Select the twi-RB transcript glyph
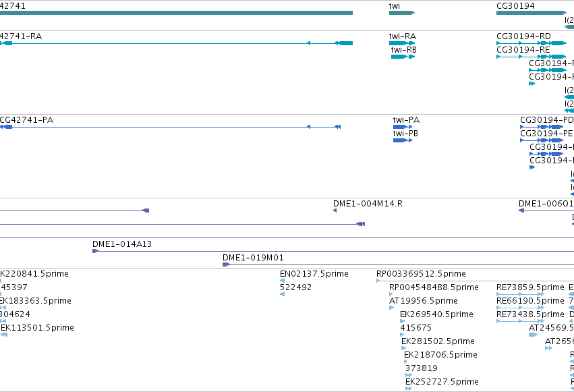 tap(403, 57)
